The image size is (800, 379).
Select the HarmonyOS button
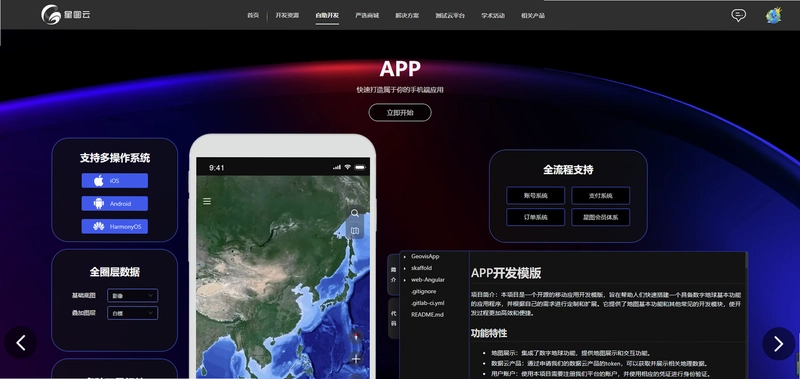click(115, 226)
